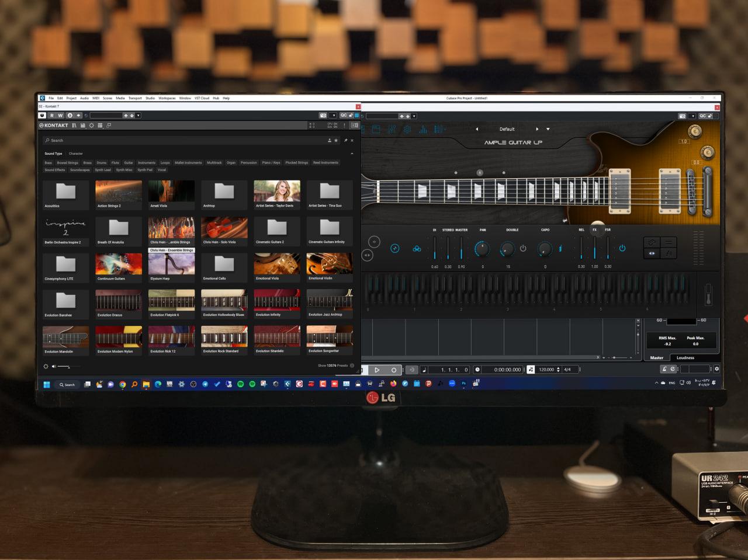Image resolution: width=748 pixels, height=560 pixels.
Task: Open the Transport menu
Action: (135, 98)
